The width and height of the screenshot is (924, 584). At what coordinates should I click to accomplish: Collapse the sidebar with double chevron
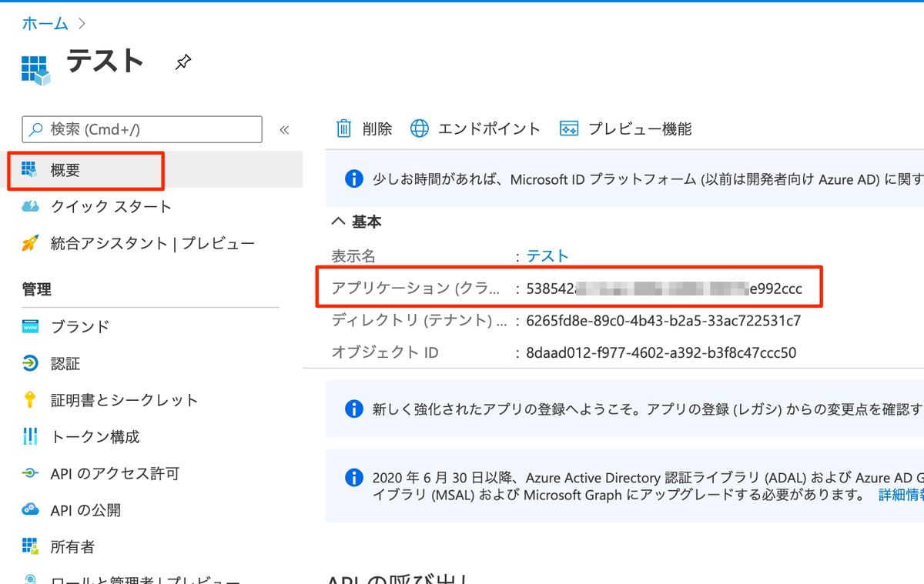click(x=284, y=129)
